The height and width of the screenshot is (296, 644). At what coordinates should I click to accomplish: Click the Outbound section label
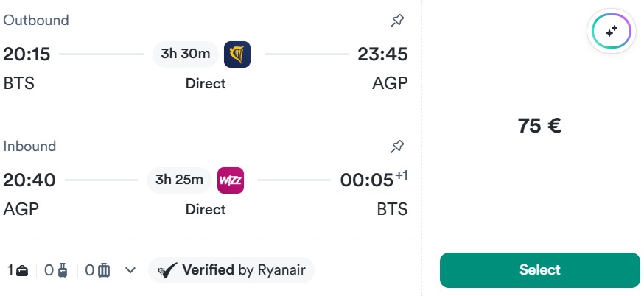36,21
